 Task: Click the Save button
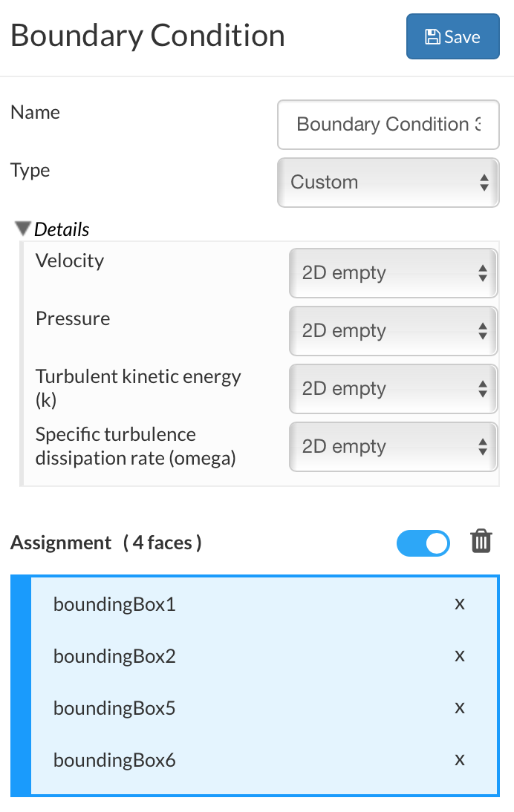coord(452,36)
